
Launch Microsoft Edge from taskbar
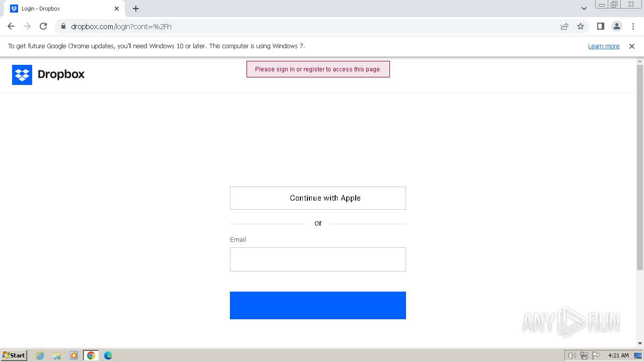click(108, 355)
